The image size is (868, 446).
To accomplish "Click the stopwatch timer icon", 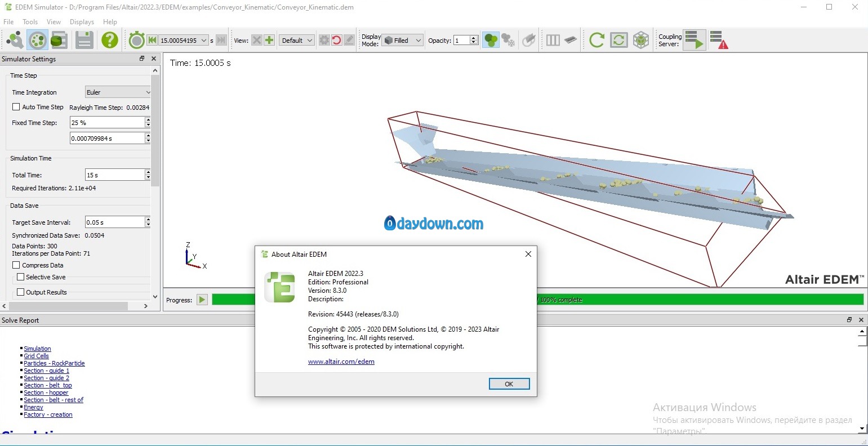I will pyautogui.click(x=136, y=40).
